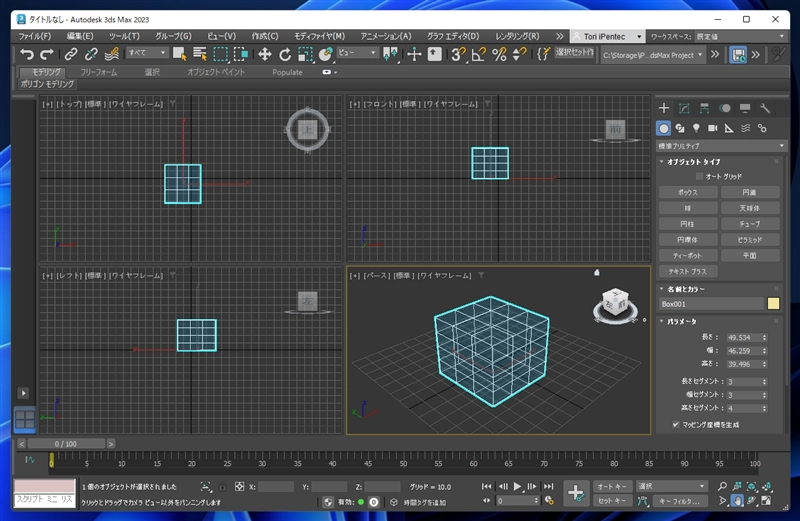Open the レンダリング(R) menu
The height and width of the screenshot is (521, 800).
coord(517,36)
